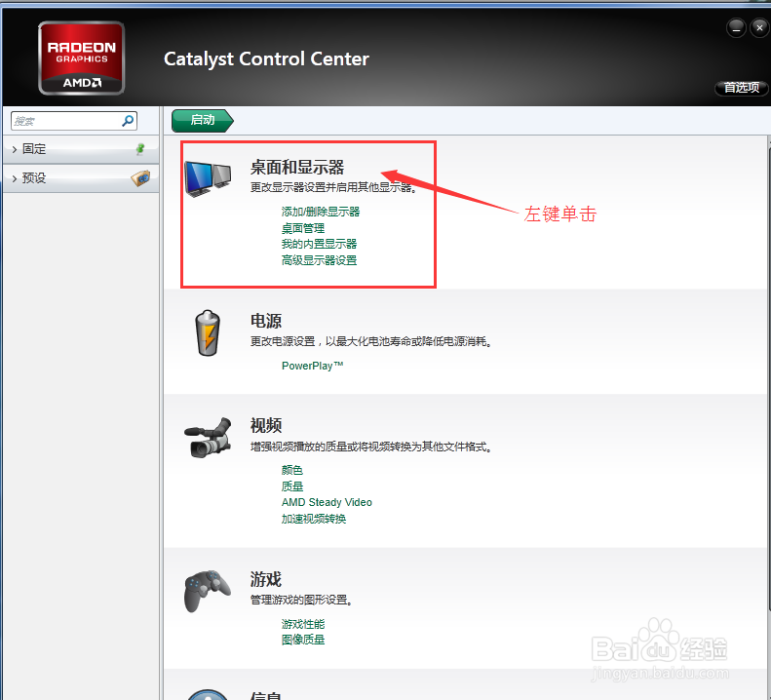Open the battery icon for 电源
771x700 pixels.
point(208,333)
